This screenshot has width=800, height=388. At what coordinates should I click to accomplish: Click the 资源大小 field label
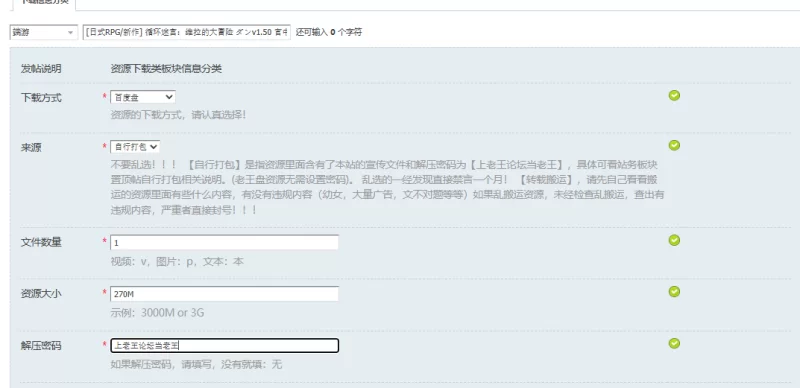coord(41,294)
